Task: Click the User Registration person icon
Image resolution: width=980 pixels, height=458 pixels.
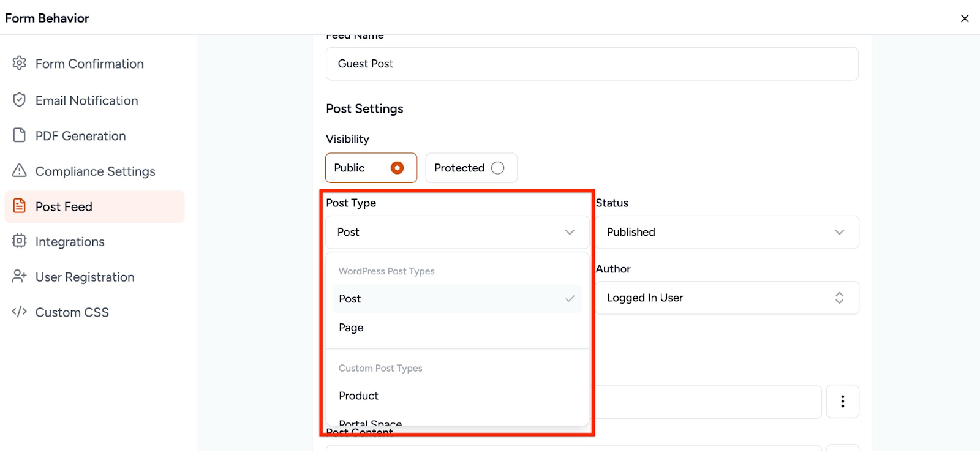Action: 20,277
